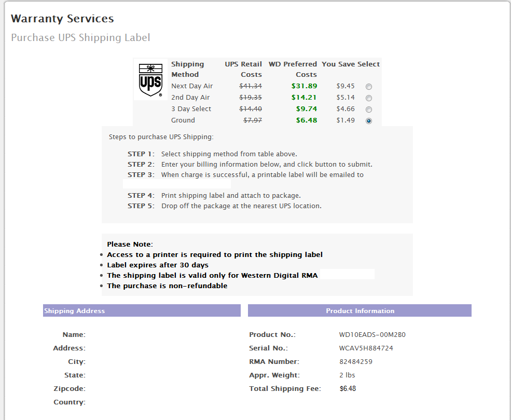511x420 pixels.
Task: Click serial number WCAV5H884724
Action: tap(366, 348)
